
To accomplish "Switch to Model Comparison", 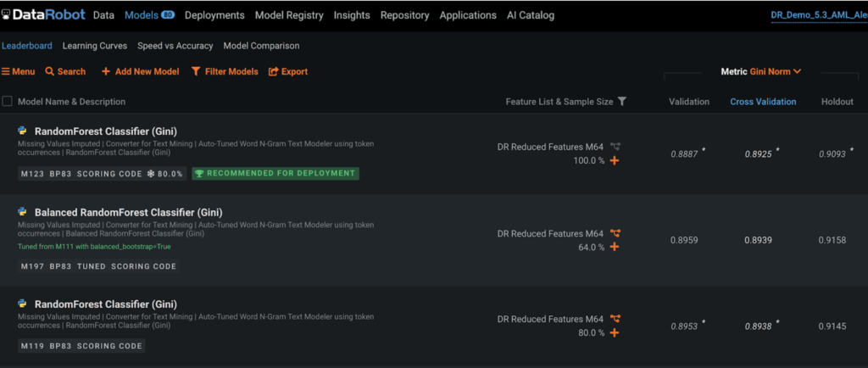I will coord(261,46).
